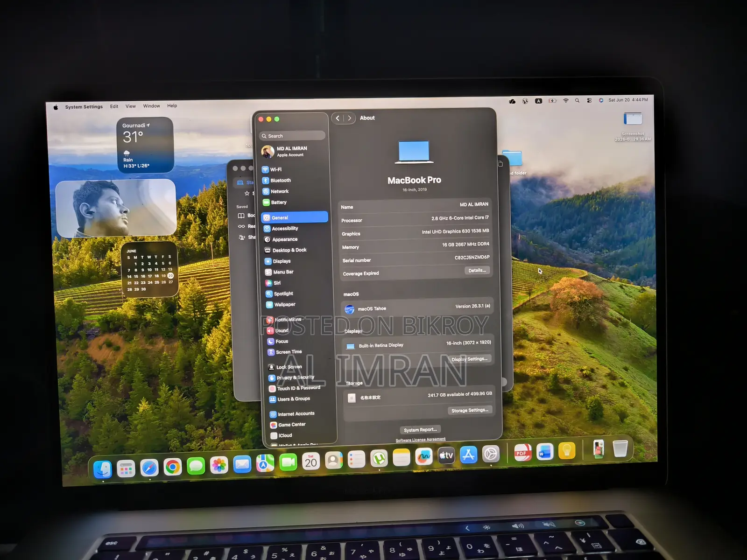Open FaceTime from the Dock
Image resolution: width=747 pixels, height=560 pixels.
(289, 462)
